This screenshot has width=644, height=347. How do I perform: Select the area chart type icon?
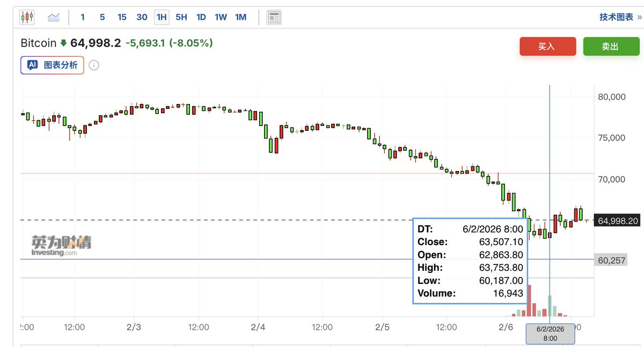54,17
